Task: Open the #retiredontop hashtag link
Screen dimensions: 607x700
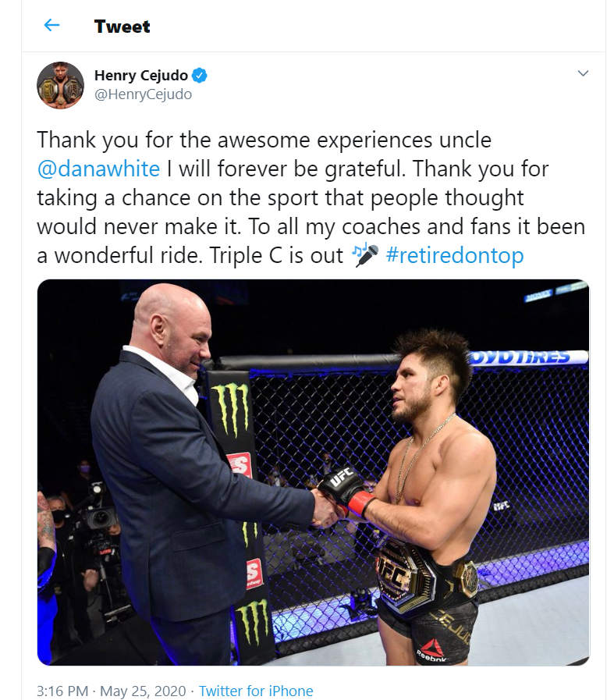Action: coord(455,255)
